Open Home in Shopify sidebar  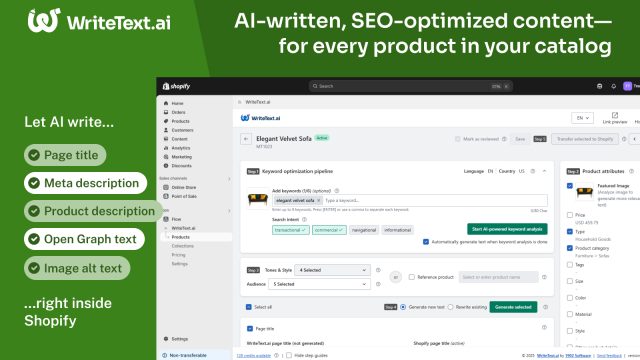click(177, 103)
